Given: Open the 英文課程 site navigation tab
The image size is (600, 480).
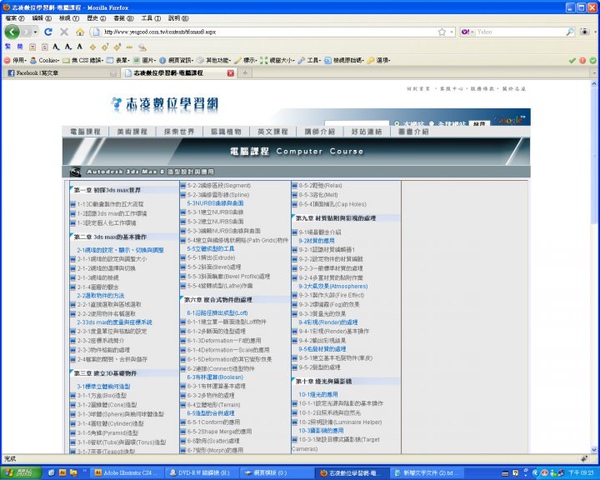Looking at the screenshot, I should click(x=272, y=132).
